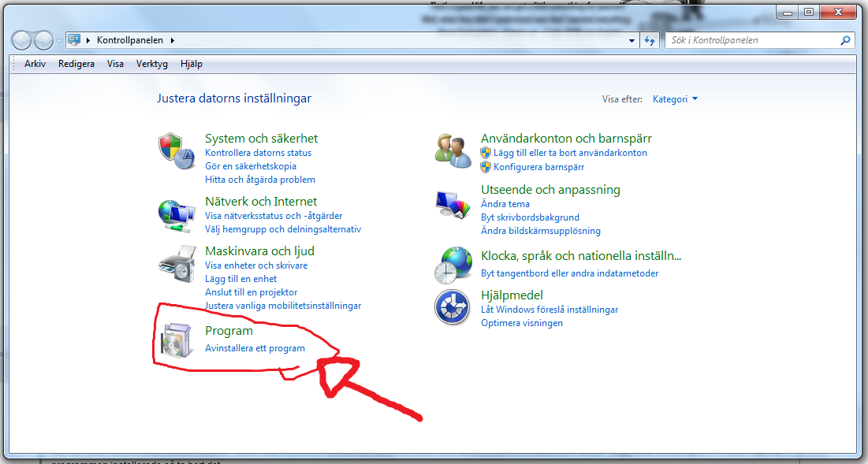868x464 pixels.
Task: Click the Forward navigation arrow button
Action: coord(43,40)
